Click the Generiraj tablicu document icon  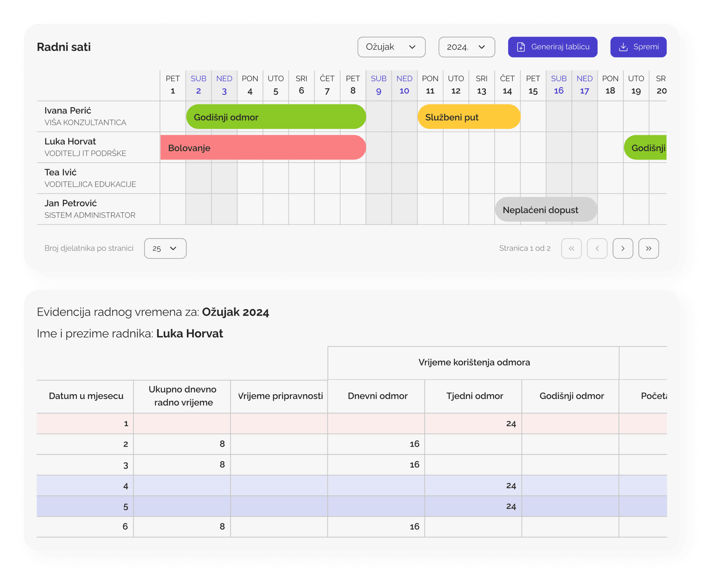pyautogui.click(x=521, y=47)
